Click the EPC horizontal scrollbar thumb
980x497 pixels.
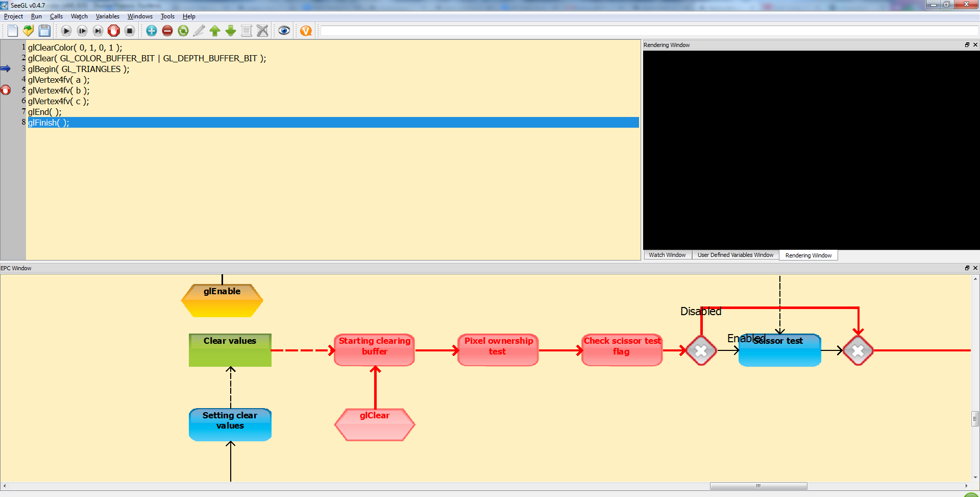[758, 486]
